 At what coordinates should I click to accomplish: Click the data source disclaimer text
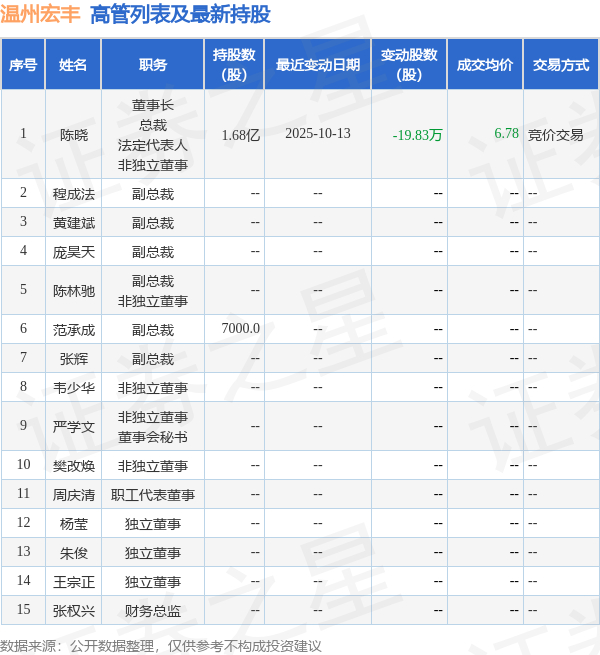pos(160,646)
